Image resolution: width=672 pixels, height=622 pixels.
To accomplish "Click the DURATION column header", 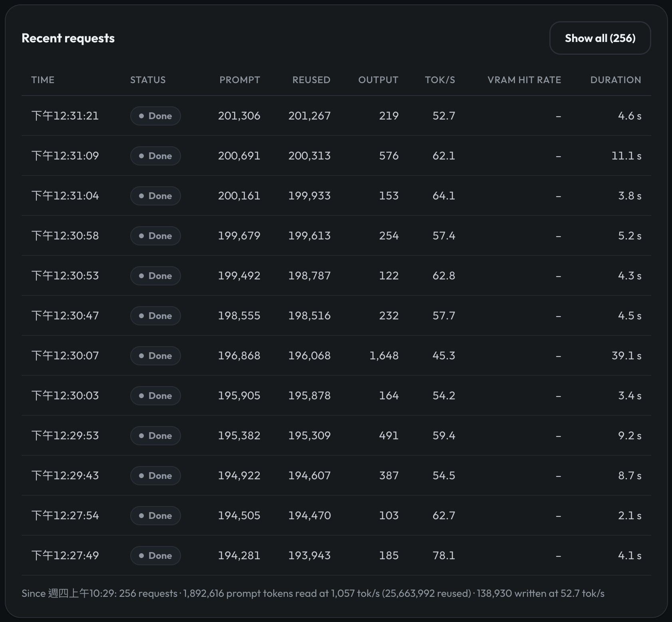I will [x=616, y=80].
